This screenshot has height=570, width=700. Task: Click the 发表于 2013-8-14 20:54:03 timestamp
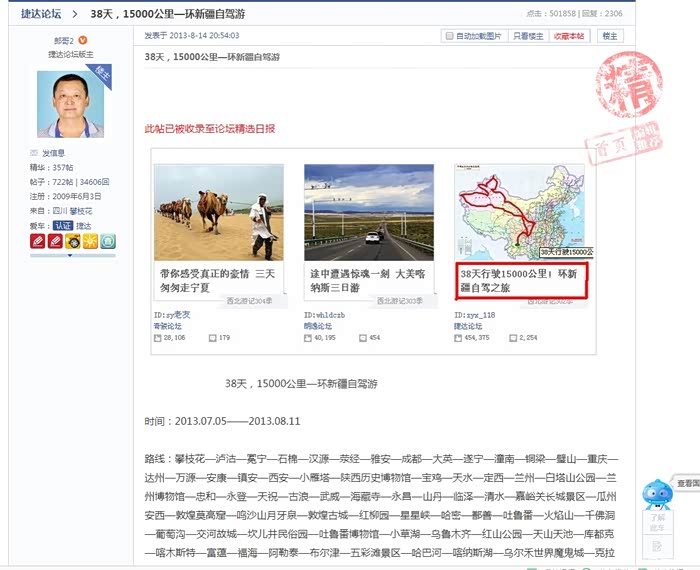(192, 35)
